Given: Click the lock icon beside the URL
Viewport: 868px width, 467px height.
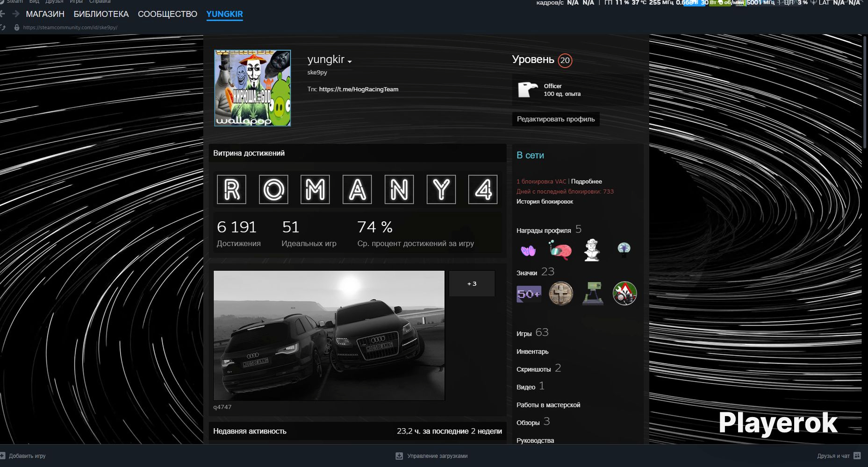Looking at the screenshot, I should tap(17, 28).
